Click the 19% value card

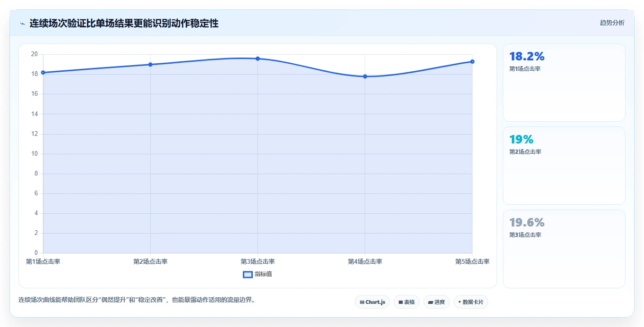564,166
